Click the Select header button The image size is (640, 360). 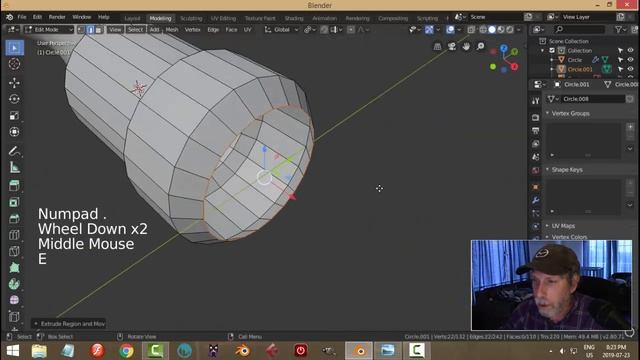tap(135, 30)
